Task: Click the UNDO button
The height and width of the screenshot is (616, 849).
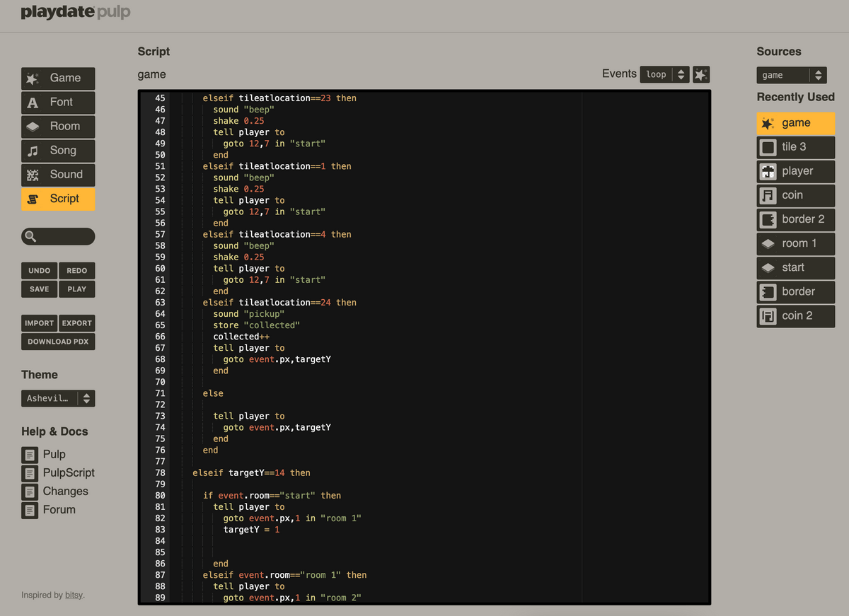Action: pyautogui.click(x=39, y=271)
